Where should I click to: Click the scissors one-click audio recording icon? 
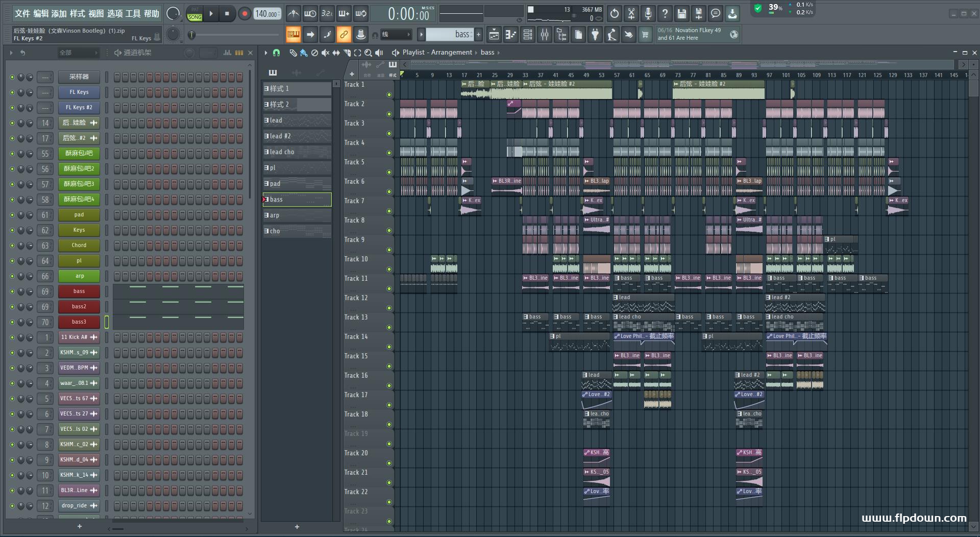click(x=631, y=14)
